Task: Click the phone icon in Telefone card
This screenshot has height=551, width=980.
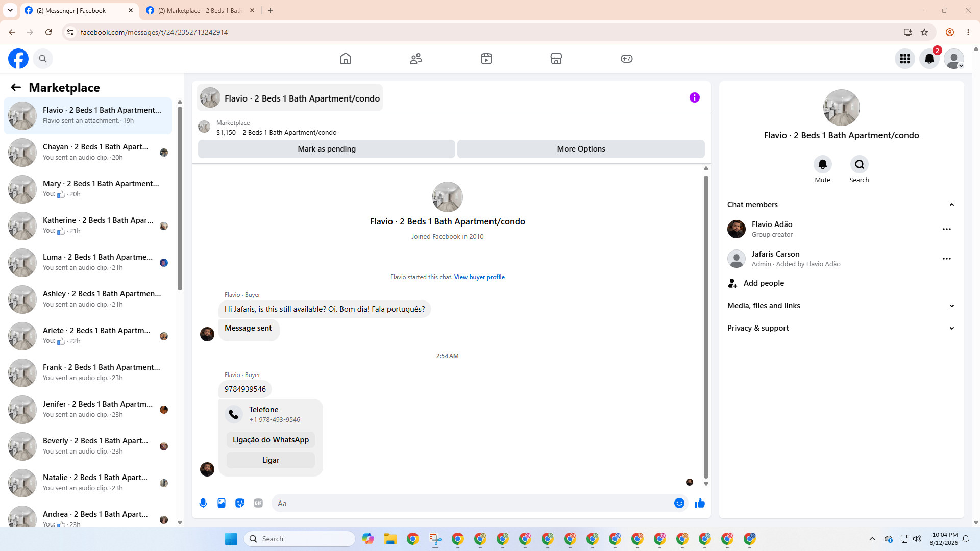Action: (234, 414)
